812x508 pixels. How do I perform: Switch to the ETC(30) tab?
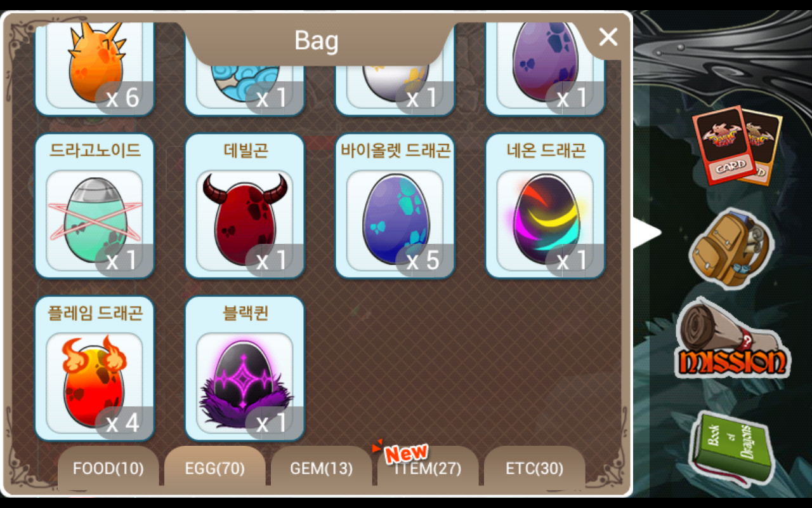click(535, 469)
